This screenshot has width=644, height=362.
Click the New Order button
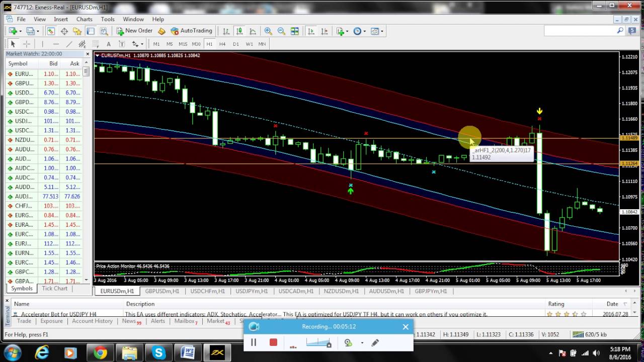pyautogui.click(x=134, y=31)
